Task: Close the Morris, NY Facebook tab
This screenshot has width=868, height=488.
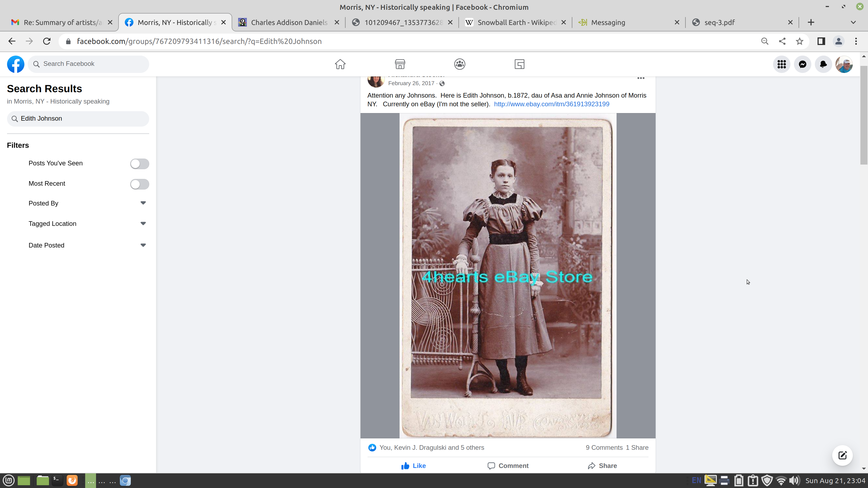Action: point(224,22)
